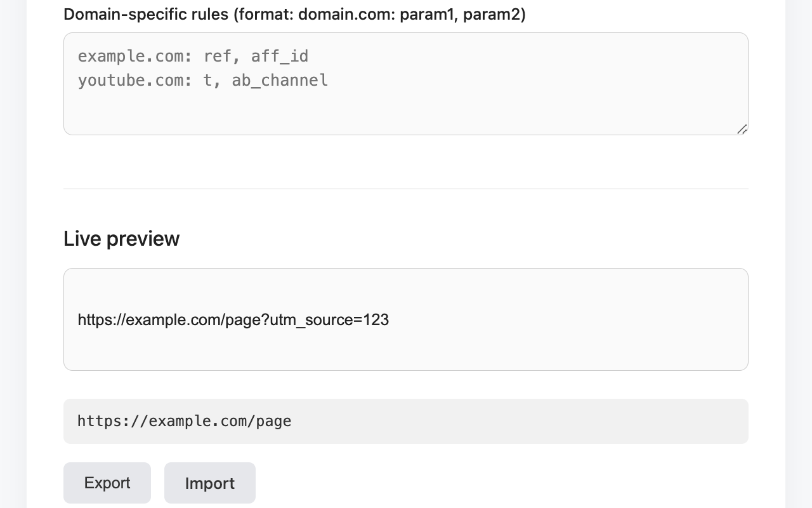Click into the Live preview URL input
This screenshot has height=508, width=812.
click(x=406, y=319)
